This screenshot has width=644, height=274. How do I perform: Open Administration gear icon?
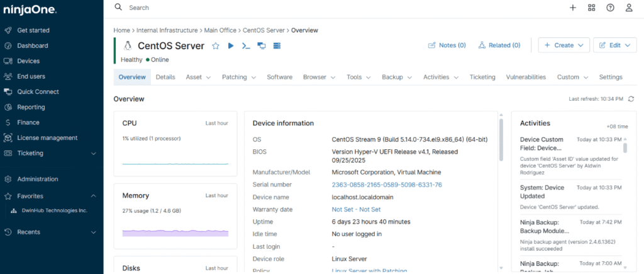click(8, 180)
